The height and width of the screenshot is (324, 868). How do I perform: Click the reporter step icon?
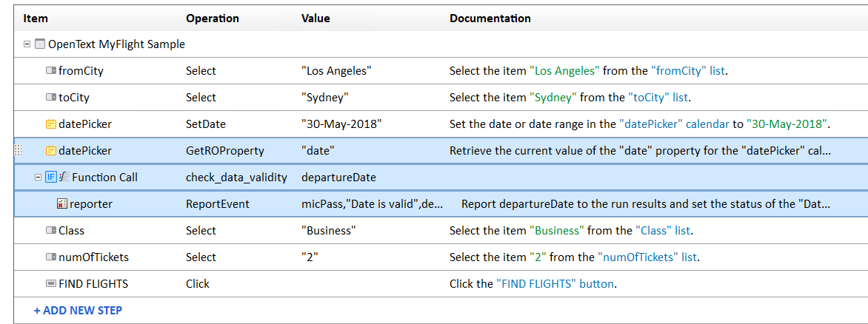click(62, 204)
